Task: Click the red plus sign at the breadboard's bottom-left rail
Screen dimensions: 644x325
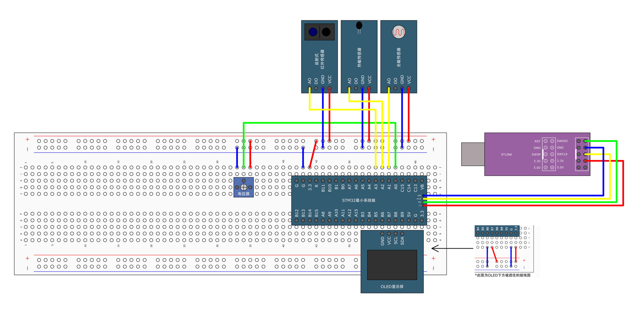Action: (x=27, y=258)
